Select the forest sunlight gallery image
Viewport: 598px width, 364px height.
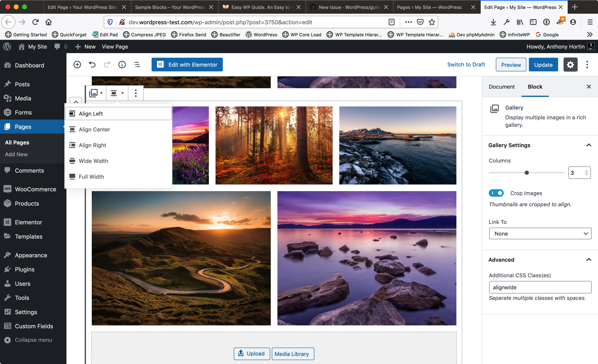274,145
